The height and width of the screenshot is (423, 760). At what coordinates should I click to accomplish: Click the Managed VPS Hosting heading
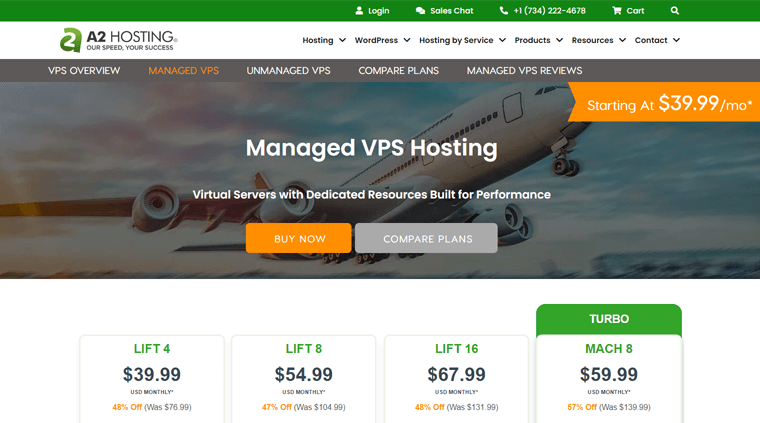[372, 148]
